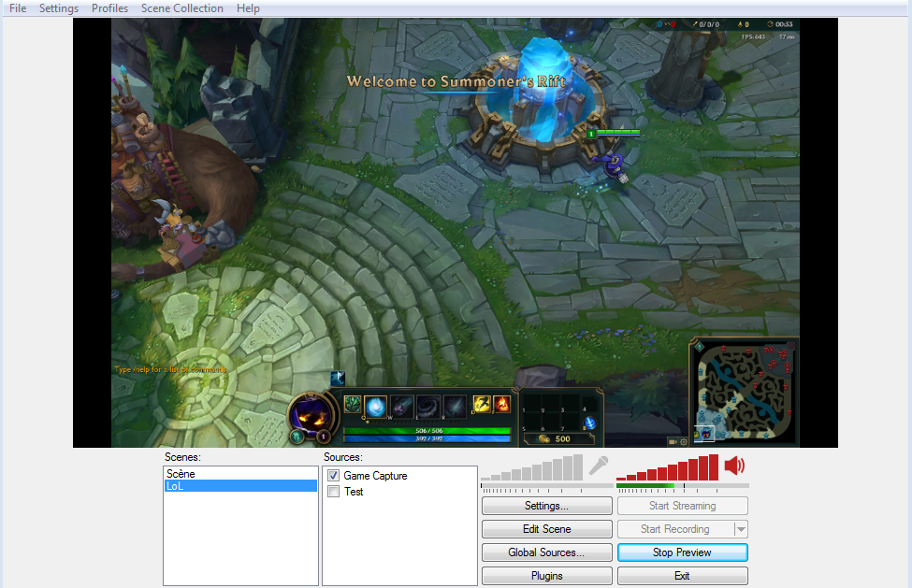Click the 0/0/0 KDA score in the preview
Screen dimensions: 912x588
tap(709, 24)
